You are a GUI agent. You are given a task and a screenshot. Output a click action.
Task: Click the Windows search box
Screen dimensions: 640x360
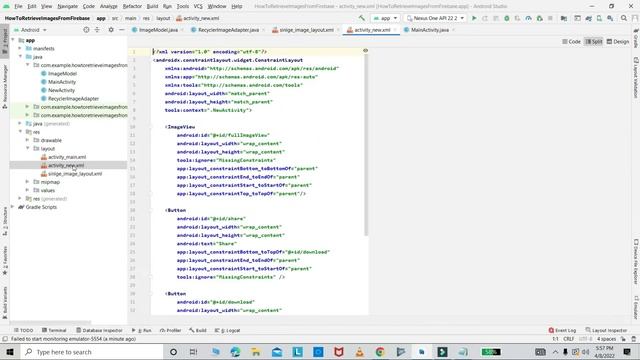pos(91,352)
